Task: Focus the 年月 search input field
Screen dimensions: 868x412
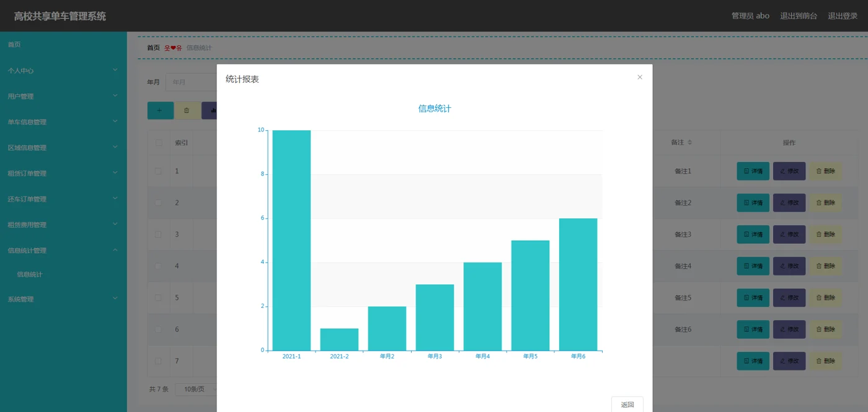Action: coord(191,82)
